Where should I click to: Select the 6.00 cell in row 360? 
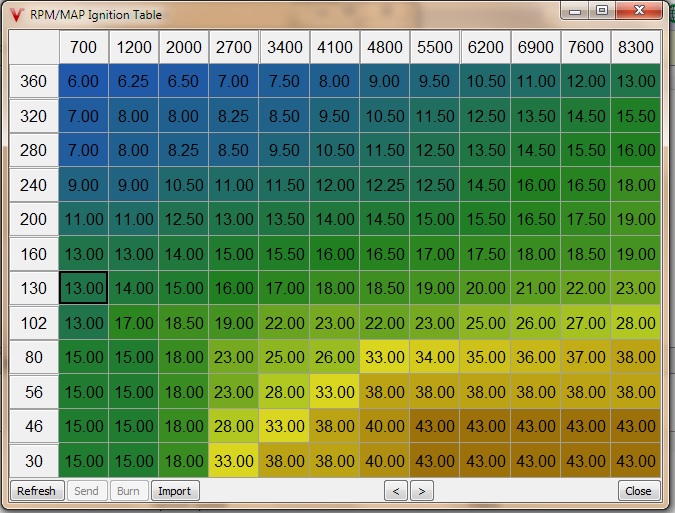pyautogui.click(x=83, y=81)
